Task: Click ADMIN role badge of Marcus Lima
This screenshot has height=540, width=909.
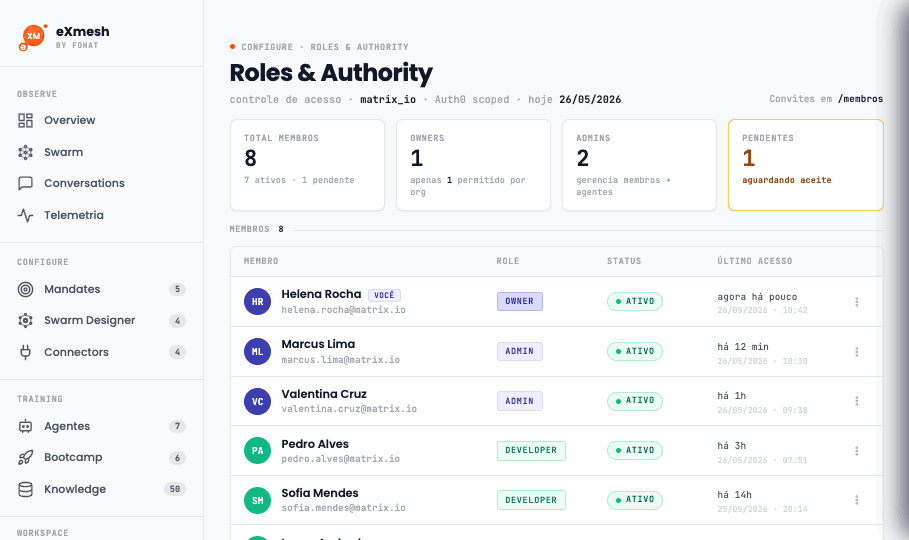Action: [x=519, y=351]
